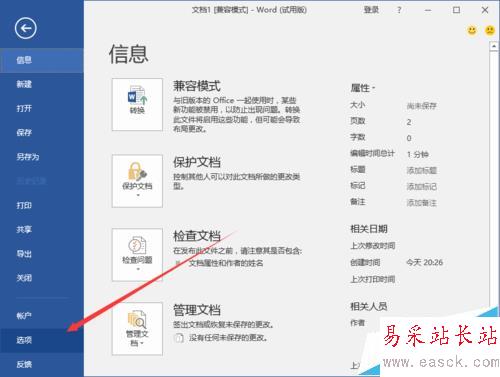Select 另存为 (Save As) in the sidebar
This screenshot has height=377, width=500.
click(x=42, y=157)
